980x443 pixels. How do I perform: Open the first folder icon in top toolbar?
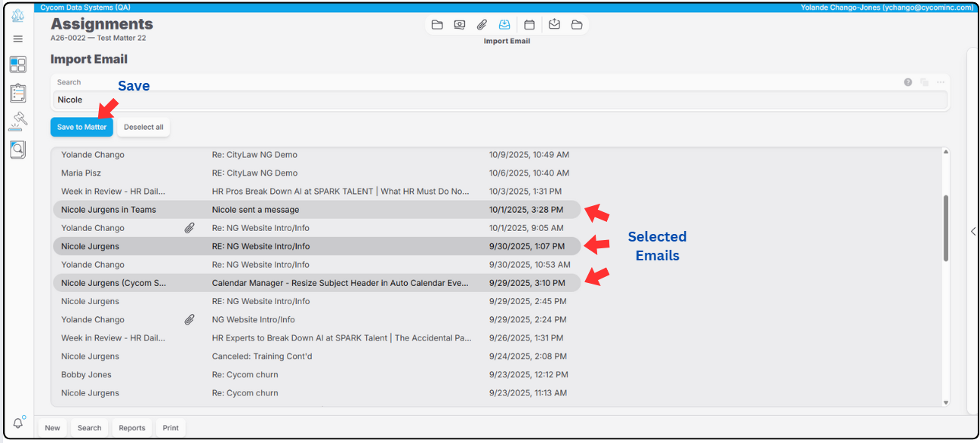point(437,25)
